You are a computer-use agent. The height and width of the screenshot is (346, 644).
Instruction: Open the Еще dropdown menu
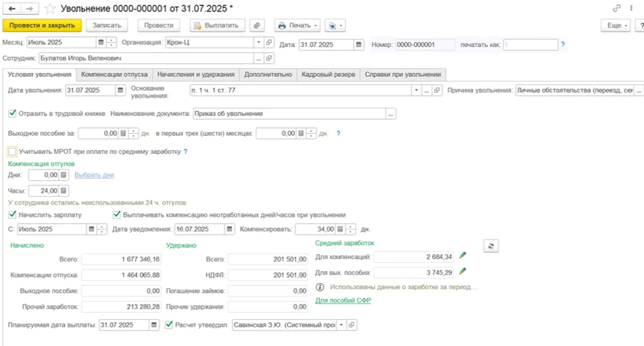[x=616, y=25]
